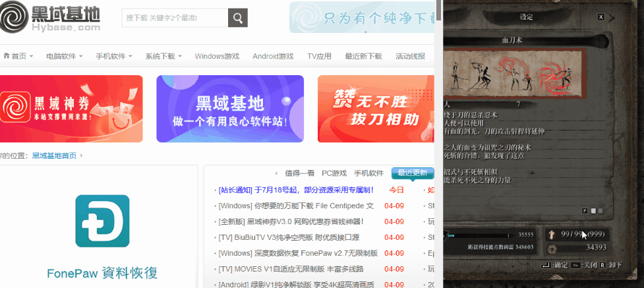Select the 最近更新 tab
Screen dimensions: 644x288
(413, 173)
